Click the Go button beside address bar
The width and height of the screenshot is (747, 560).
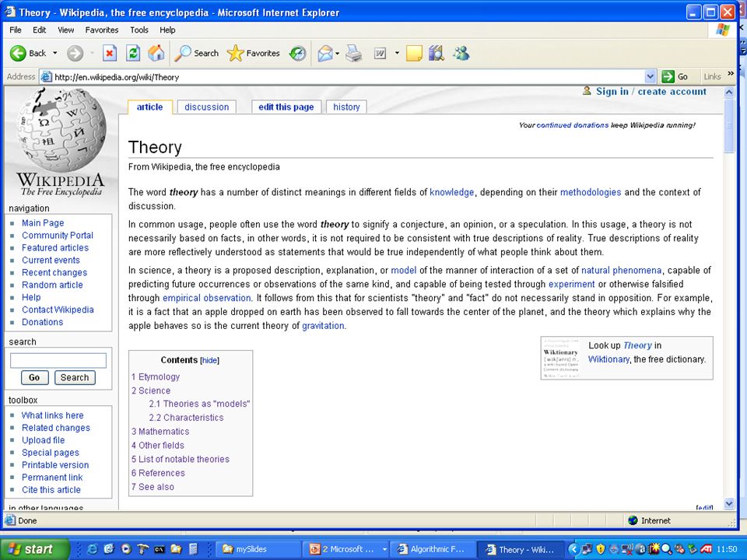coord(676,77)
